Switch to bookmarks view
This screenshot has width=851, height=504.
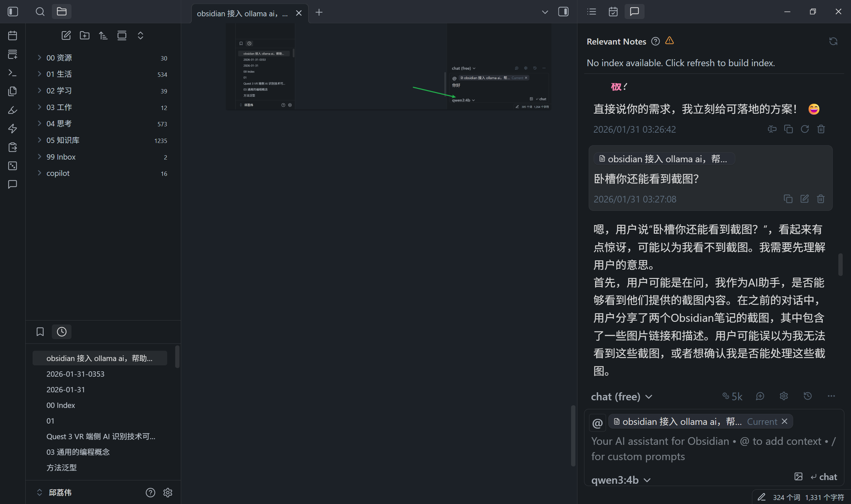coord(40,332)
